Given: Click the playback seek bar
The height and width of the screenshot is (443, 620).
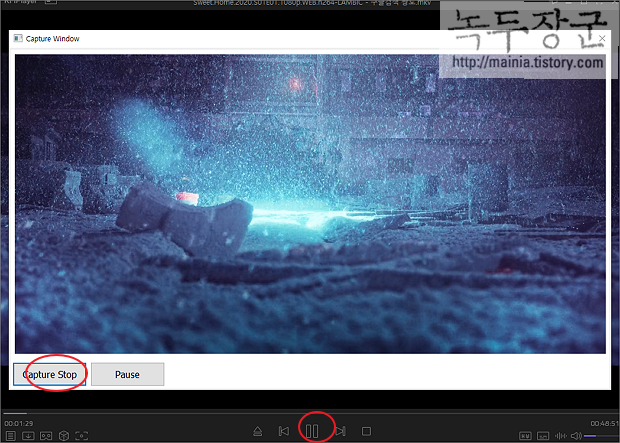Looking at the screenshot, I should pos(310,413).
